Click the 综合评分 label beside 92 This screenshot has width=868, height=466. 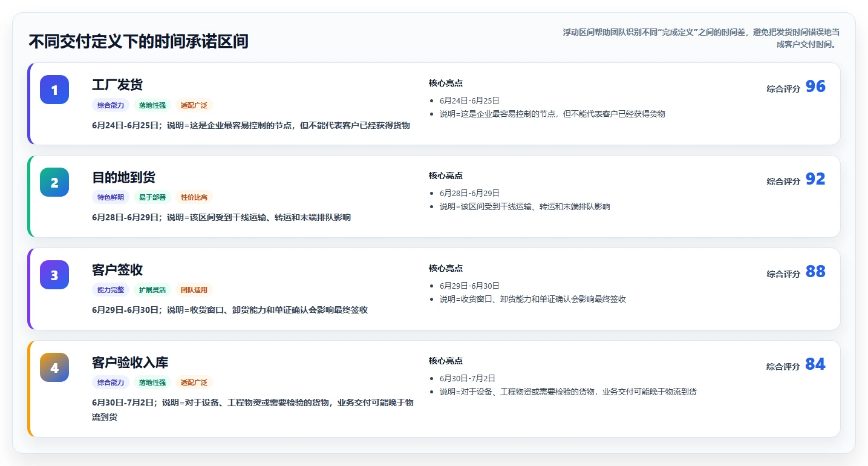click(783, 182)
